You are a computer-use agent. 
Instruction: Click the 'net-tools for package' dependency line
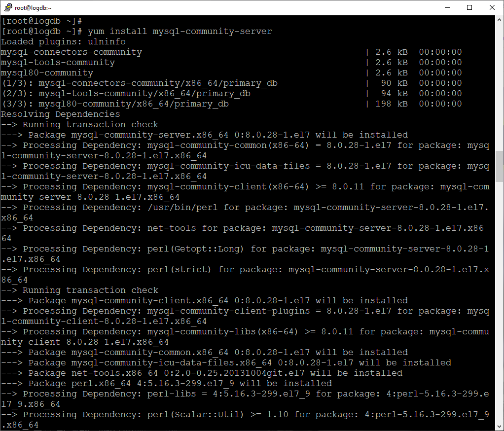245,233
